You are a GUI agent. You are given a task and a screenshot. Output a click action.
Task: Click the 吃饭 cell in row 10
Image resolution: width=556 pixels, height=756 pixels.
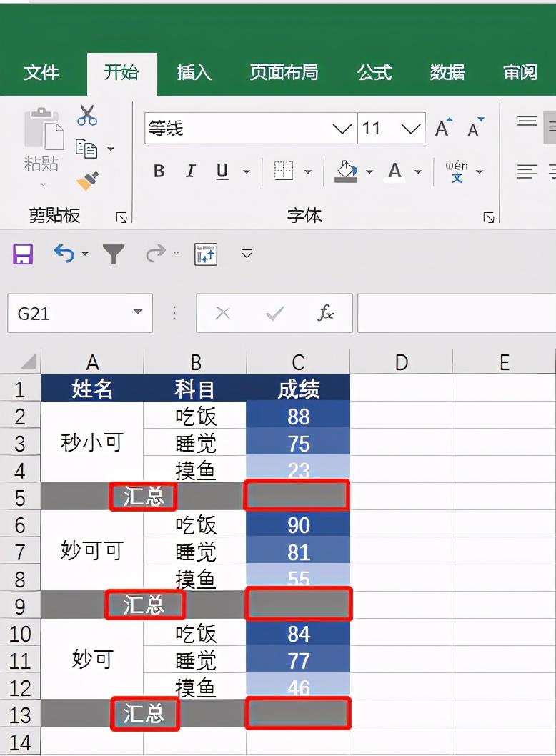coord(195,632)
